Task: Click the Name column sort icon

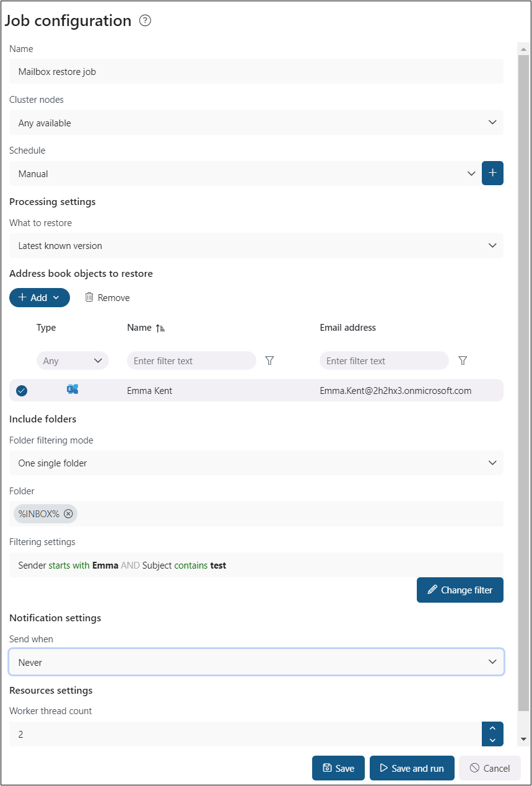Action: (160, 328)
